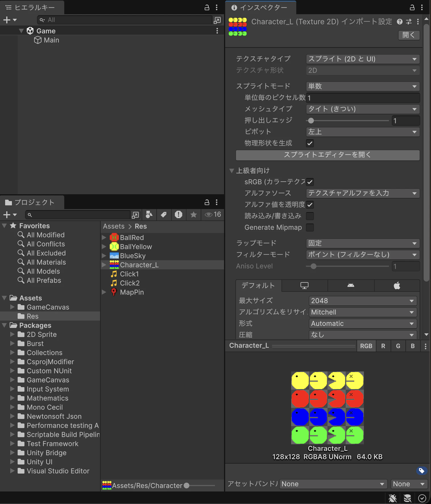Open preview panel three-dot menu
The height and width of the screenshot is (504, 431).
pyautogui.click(x=425, y=346)
